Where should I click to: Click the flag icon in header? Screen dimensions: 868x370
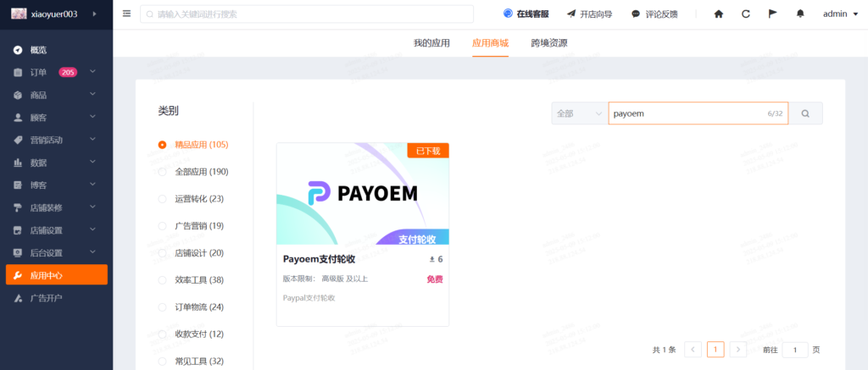coord(772,14)
